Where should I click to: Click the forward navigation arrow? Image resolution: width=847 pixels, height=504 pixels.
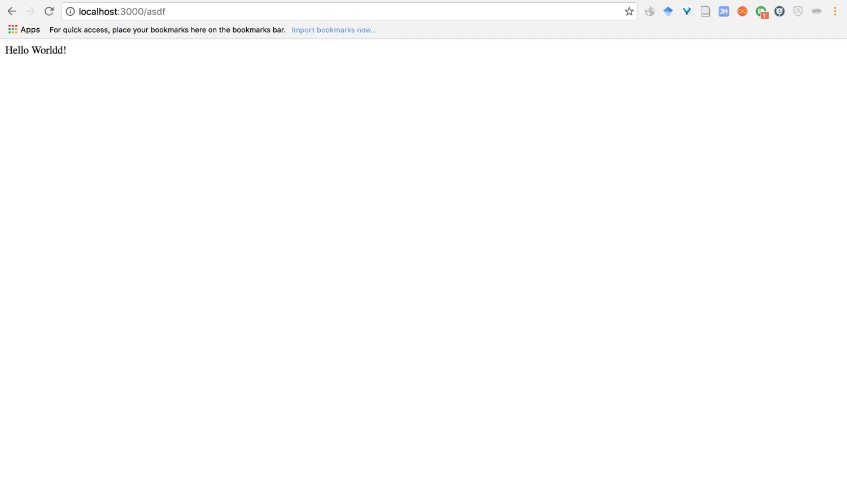(x=30, y=11)
